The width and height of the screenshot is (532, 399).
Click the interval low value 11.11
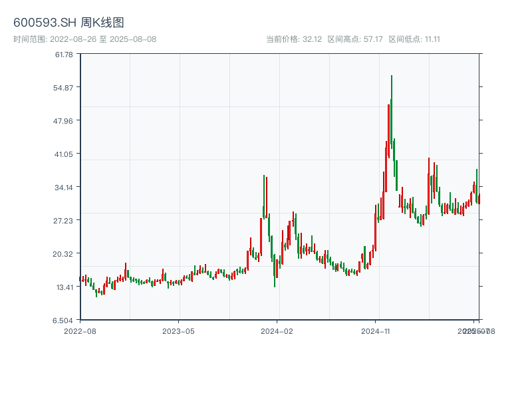[432, 39]
